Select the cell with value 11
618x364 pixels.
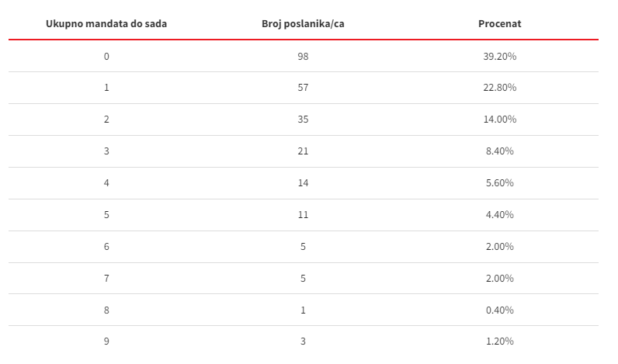tap(303, 215)
